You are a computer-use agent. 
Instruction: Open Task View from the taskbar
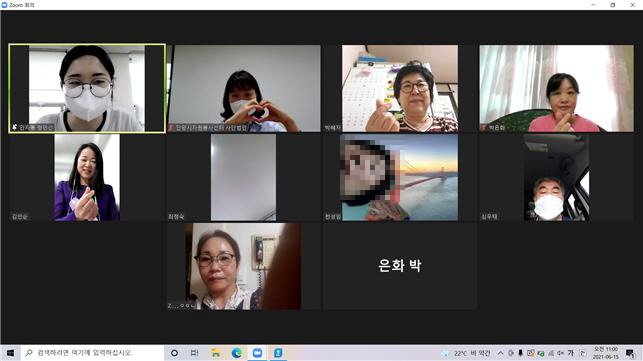click(194, 353)
